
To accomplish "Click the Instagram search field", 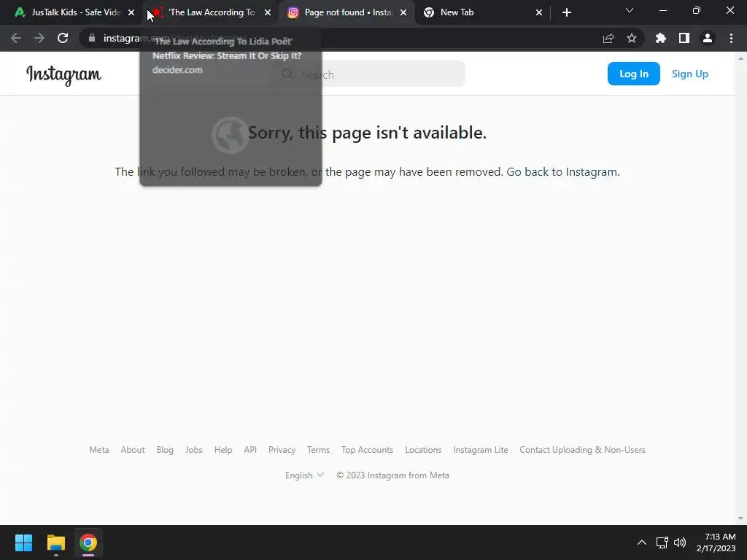I will (x=370, y=74).
